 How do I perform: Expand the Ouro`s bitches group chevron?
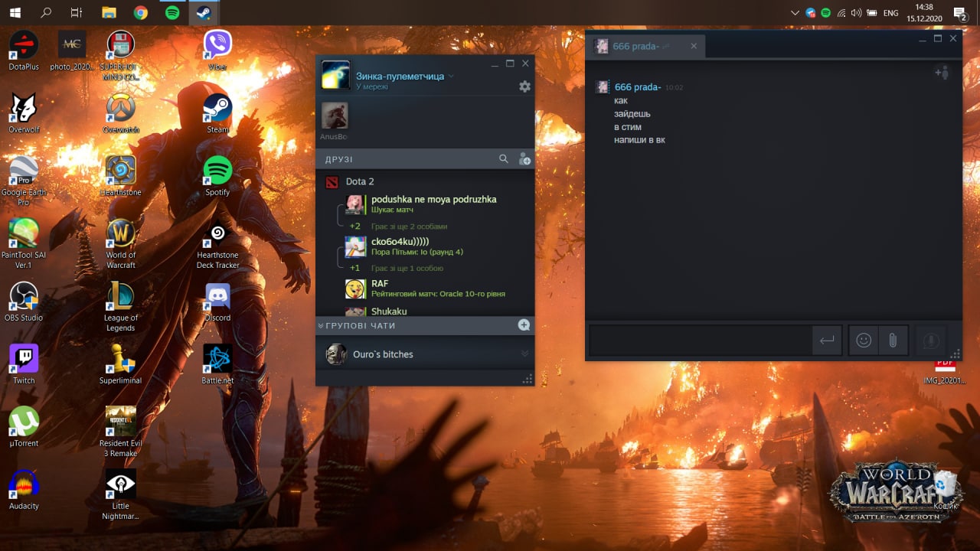(524, 354)
